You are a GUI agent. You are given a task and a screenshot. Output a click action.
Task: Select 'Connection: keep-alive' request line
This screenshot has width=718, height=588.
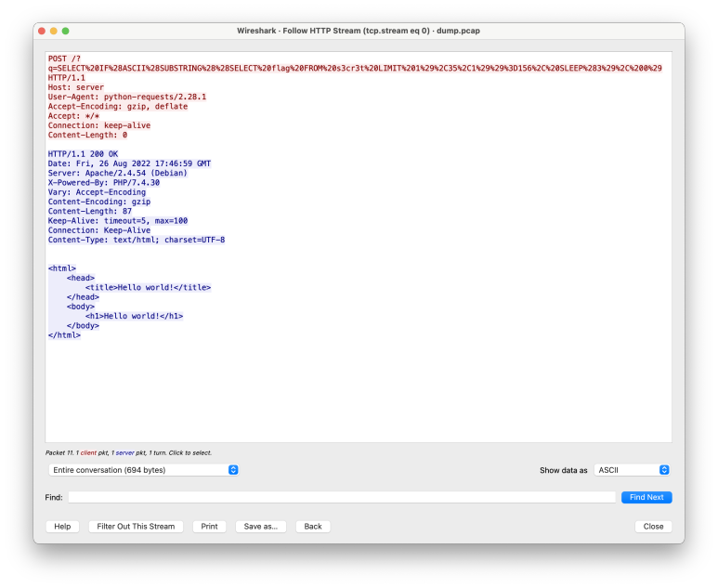(99, 125)
